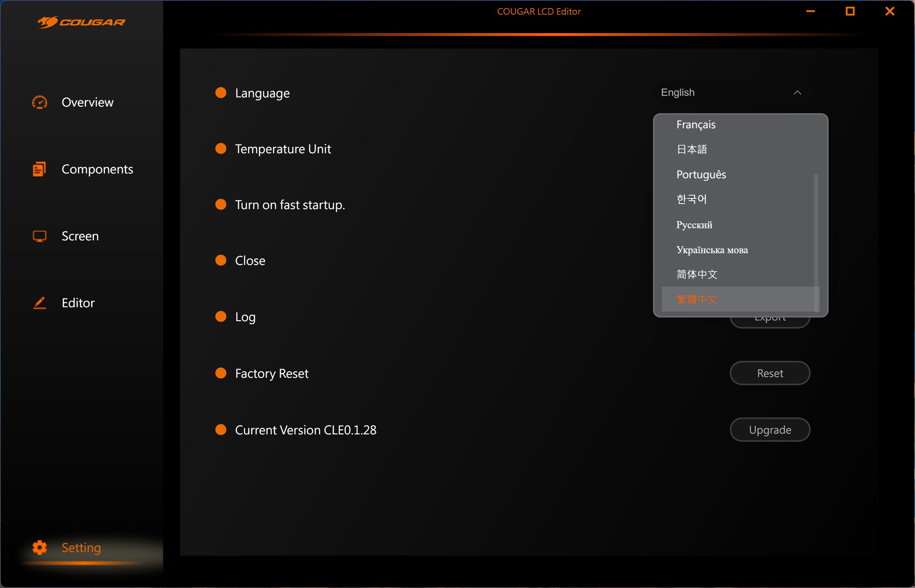Select Português language option

coord(701,175)
